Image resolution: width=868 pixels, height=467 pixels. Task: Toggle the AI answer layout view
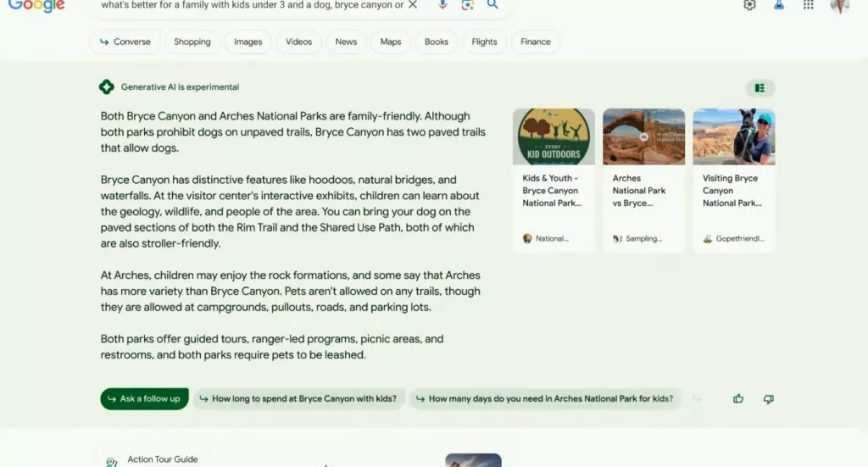click(x=759, y=88)
